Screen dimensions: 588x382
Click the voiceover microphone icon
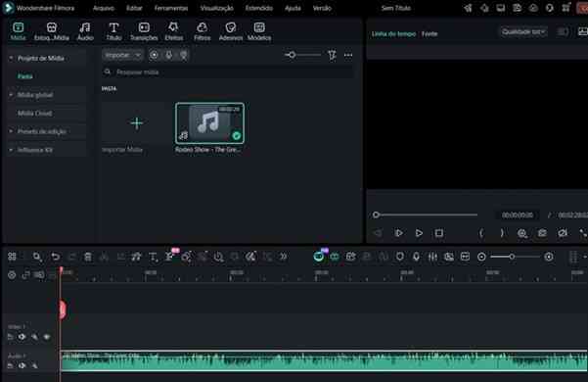(x=416, y=257)
